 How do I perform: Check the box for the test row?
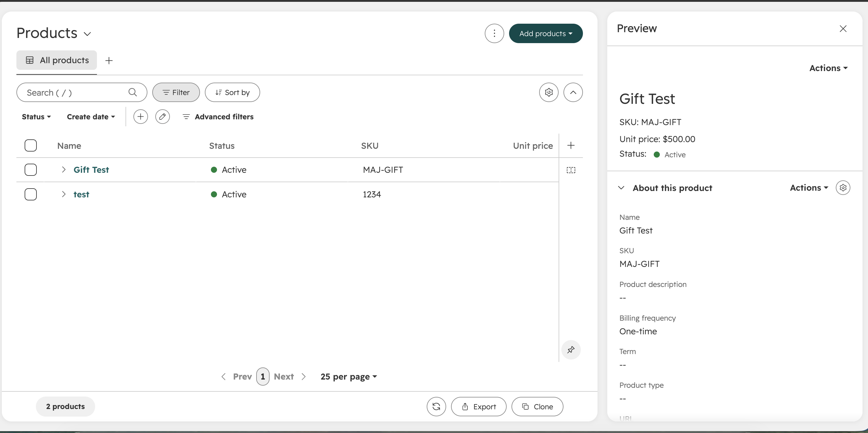pyautogui.click(x=31, y=194)
